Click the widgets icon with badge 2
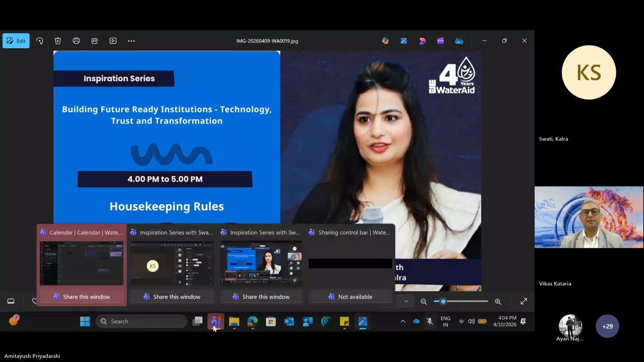644x362 pixels. 14,321
